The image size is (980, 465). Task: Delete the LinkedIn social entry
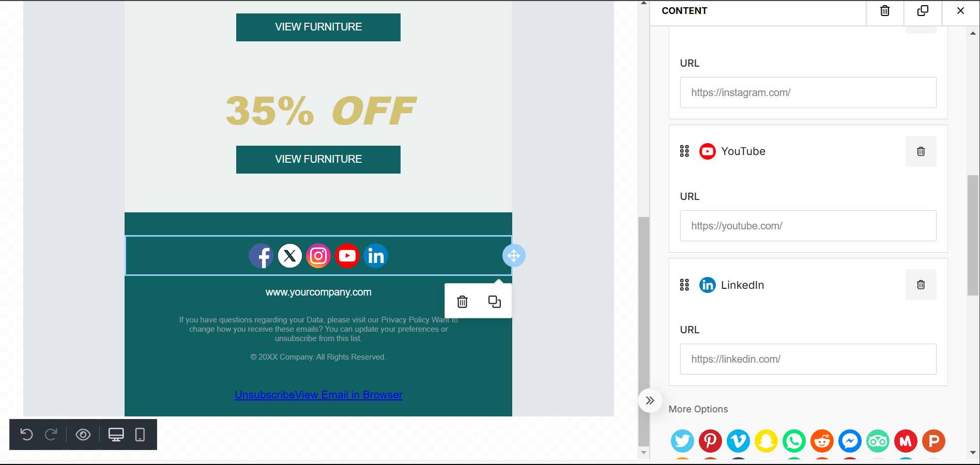pos(921,285)
